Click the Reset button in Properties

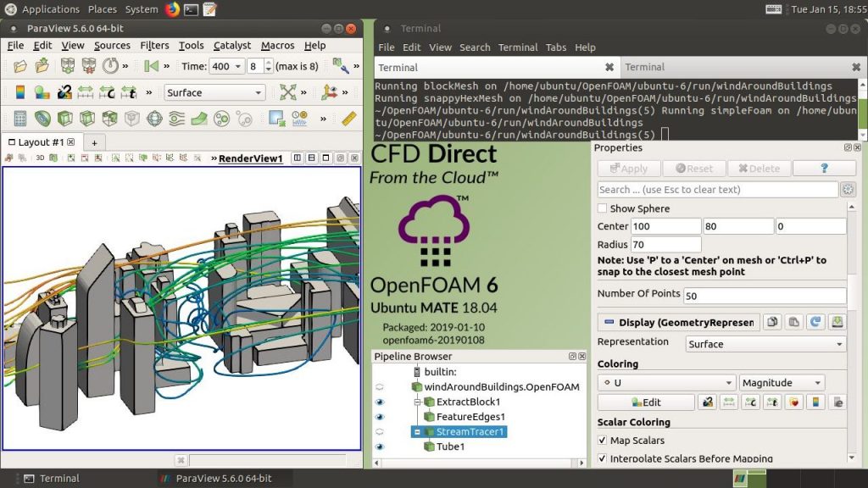[x=693, y=169]
